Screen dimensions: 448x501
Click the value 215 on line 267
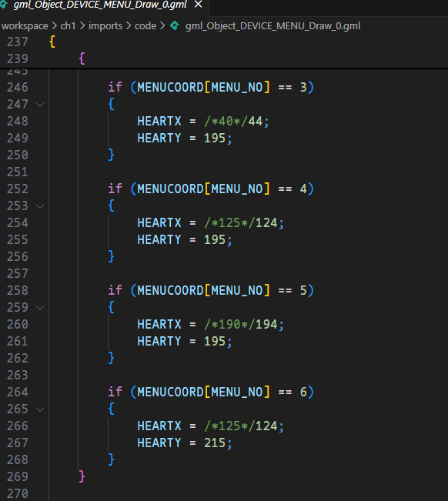tap(215, 443)
